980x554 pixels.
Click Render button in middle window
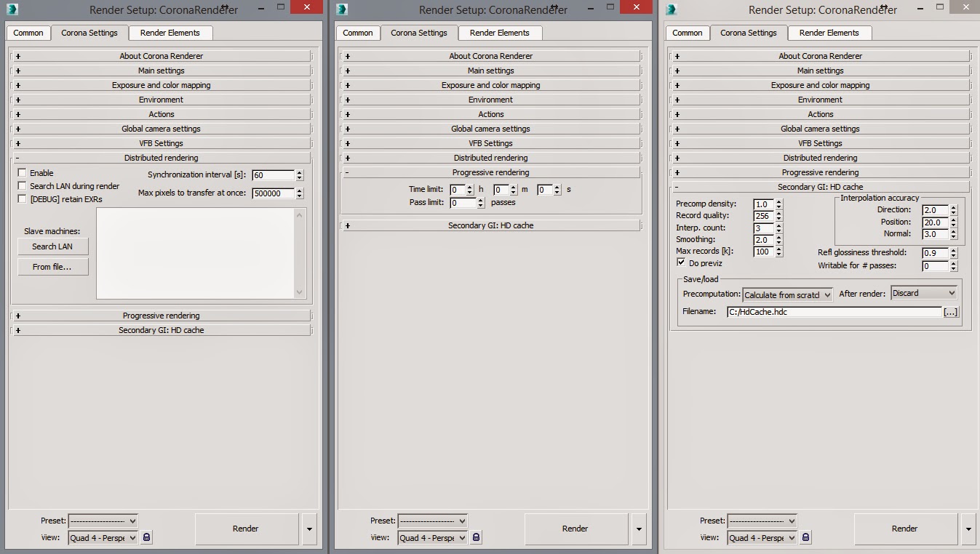(x=575, y=529)
